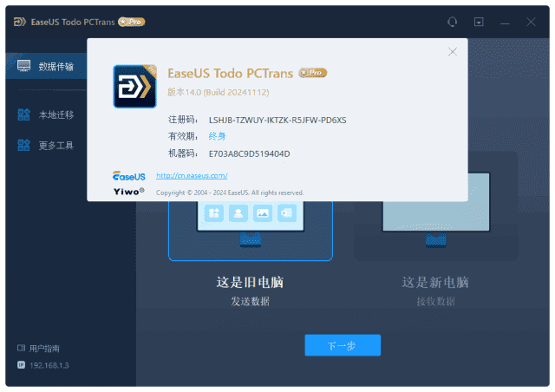This screenshot has height=392, width=555.
Task: Select the 本地迁移 sidebar tab
Action: pyautogui.click(x=56, y=114)
